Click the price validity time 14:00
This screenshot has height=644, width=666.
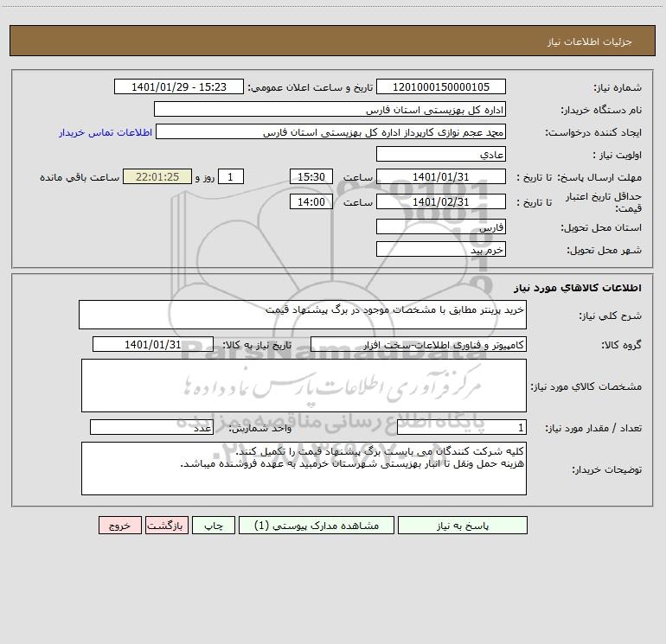tap(311, 201)
